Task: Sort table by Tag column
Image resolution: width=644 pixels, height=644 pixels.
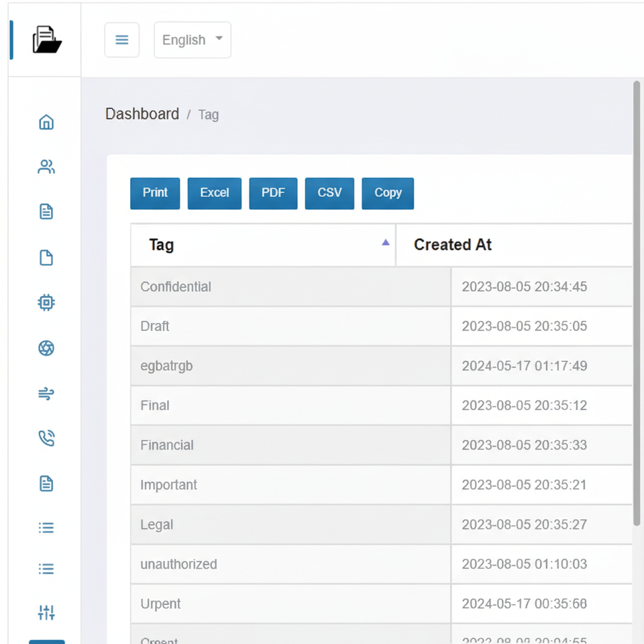Action: coord(262,245)
